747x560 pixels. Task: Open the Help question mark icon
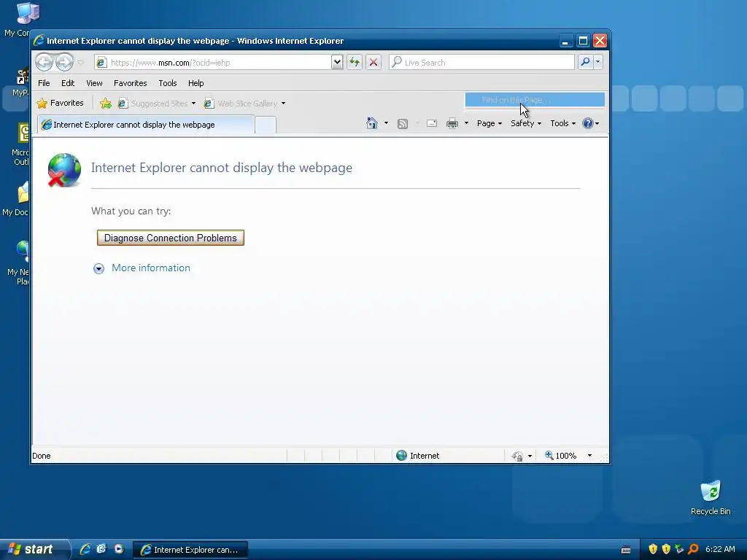590,123
